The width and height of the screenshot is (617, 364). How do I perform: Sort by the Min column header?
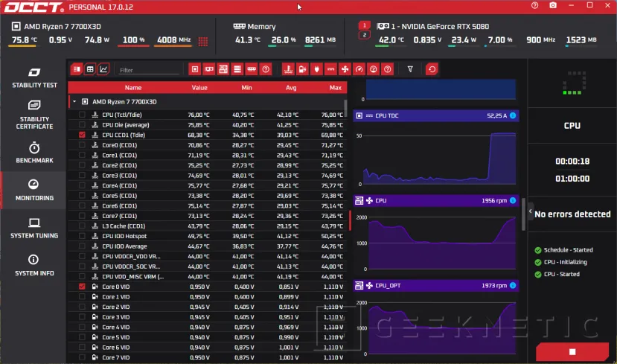246,87
